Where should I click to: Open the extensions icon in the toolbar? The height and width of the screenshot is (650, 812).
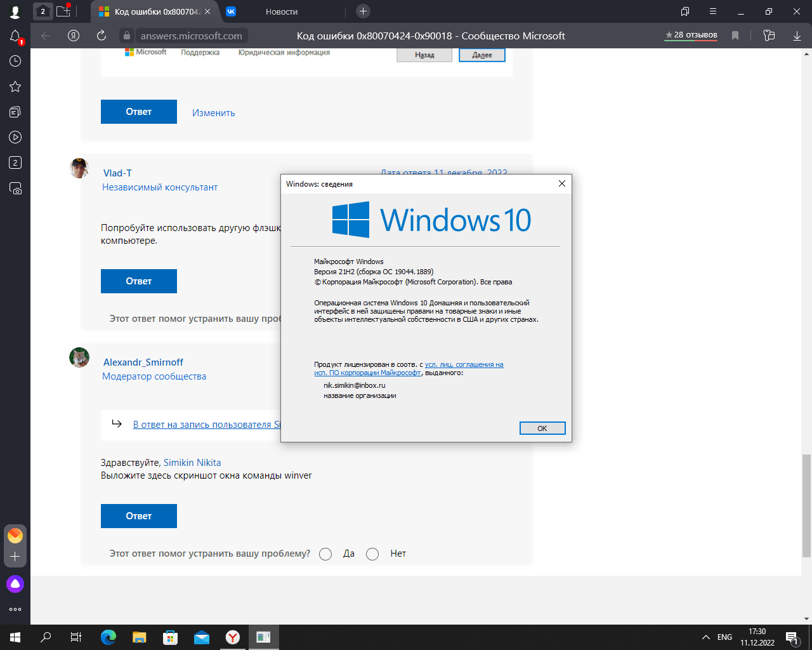[769, 36]
